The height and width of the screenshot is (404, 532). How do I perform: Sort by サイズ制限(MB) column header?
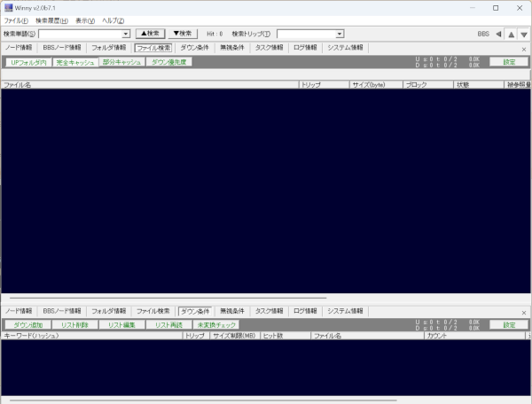(x=235, y=336)
